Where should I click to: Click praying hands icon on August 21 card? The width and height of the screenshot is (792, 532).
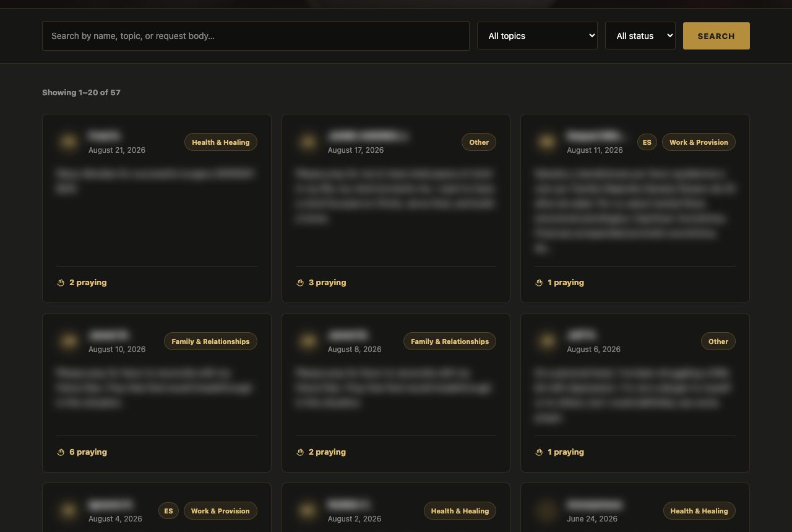click(x=61, y=283)
